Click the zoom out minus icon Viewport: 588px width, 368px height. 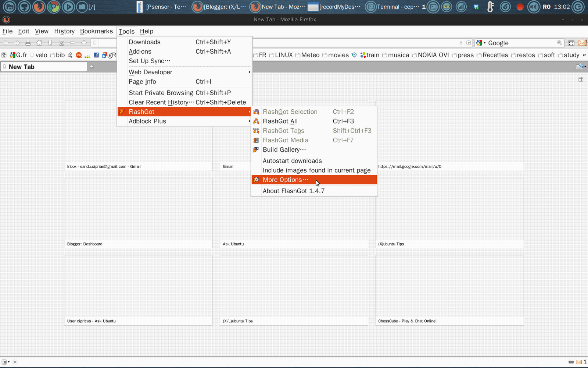pyautogui.click(x=73, y=43)
